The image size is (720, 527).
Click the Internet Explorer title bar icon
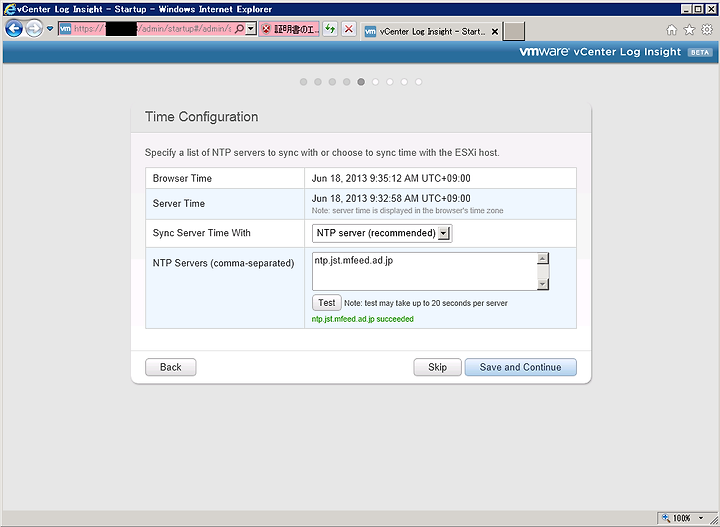click(9, 9)
